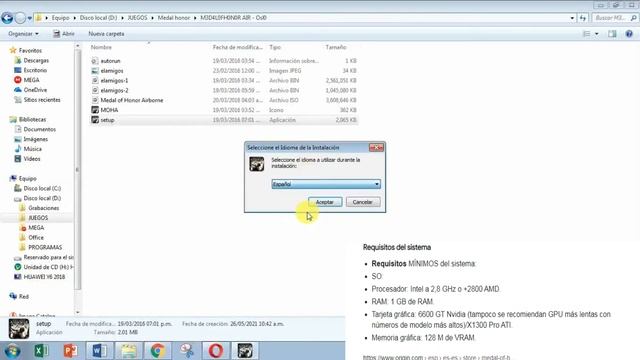The width and height of the screenshot is (640, 360).
Task: Open the PROGRAMAS folder in sidebar
Action: pos(45,247)
